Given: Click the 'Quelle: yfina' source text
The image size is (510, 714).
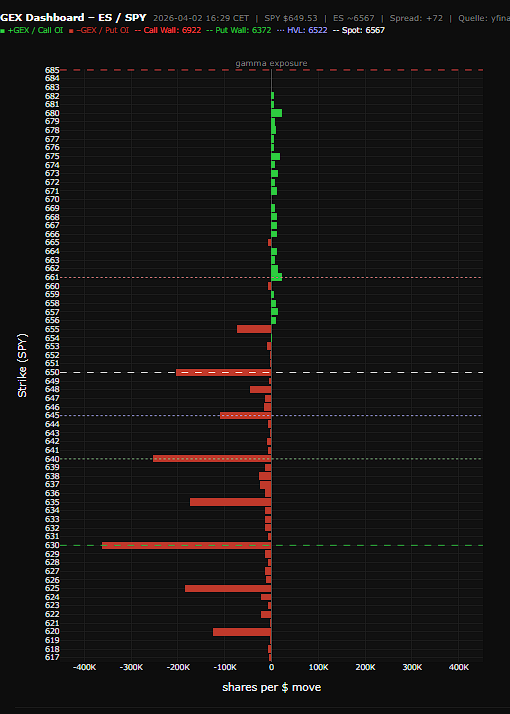Looking at the screenshot, I should pyautogui.click(x=484, y=18).
